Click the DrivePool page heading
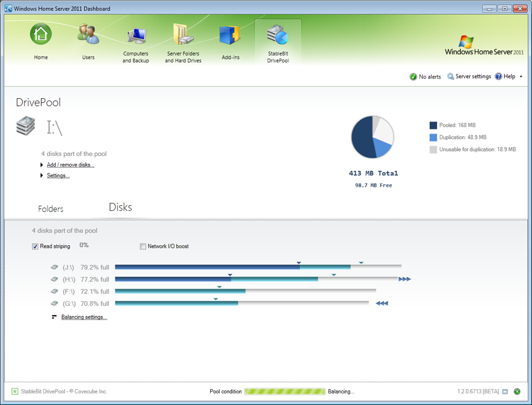532x405 pixels. click(x=38, y=102)
